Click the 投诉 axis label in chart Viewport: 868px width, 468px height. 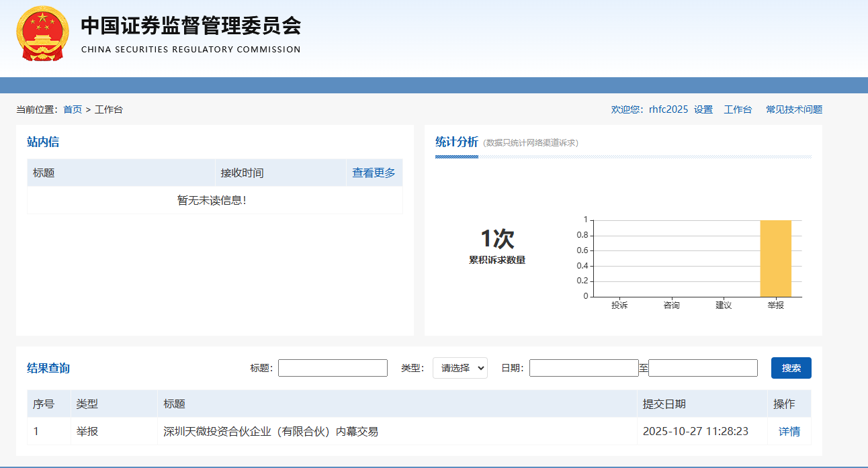[619, 305]
